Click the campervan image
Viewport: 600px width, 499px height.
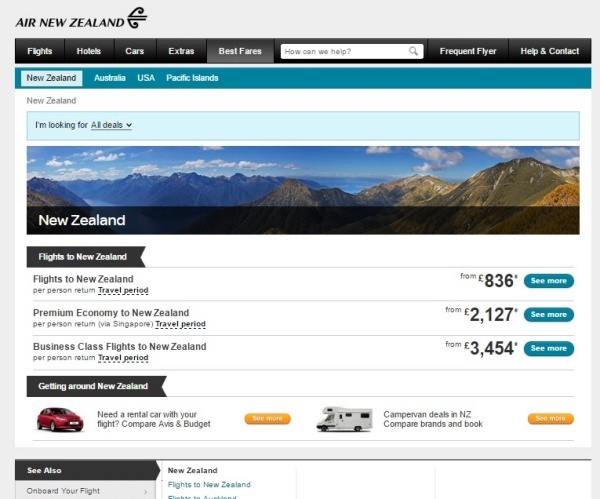pyautogui.click(x=344, y=418)
